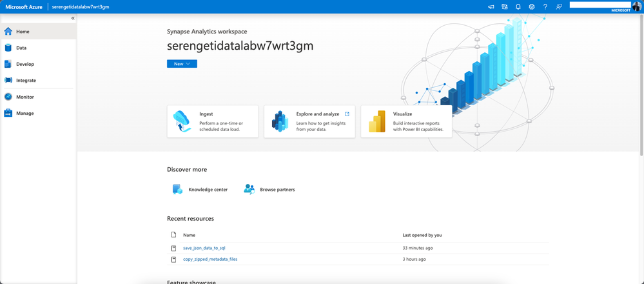This screenshot has height=284, width=644.
Task: Open the help question mark icon
Action: point(545,6)
